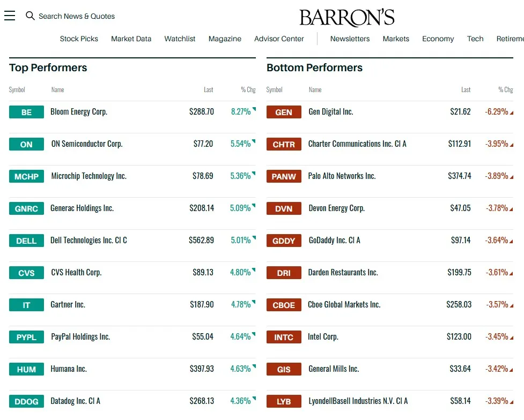The image size is (524, 420).
Task: Click the -6.29% change value
Action: pos(497,112)
